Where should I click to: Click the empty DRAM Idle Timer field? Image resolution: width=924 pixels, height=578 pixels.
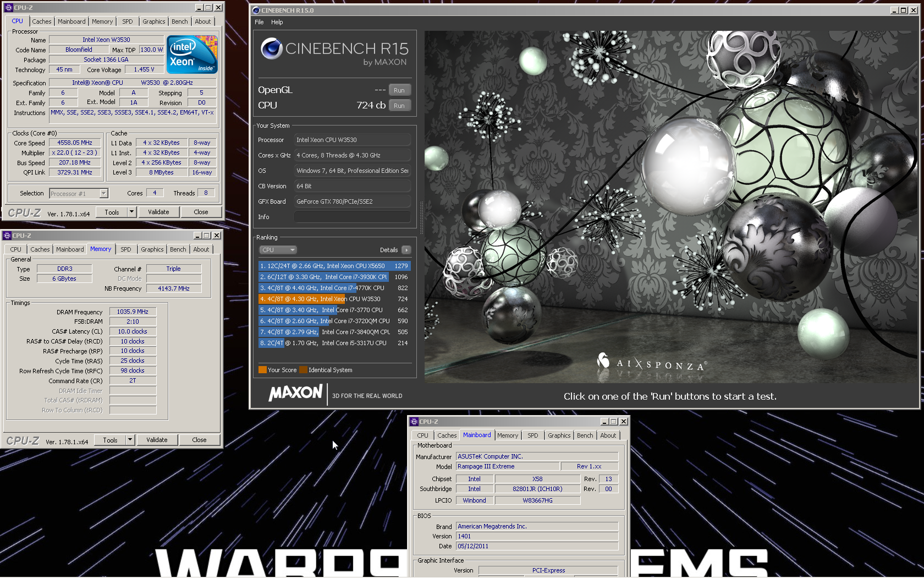tap(133, 391)
